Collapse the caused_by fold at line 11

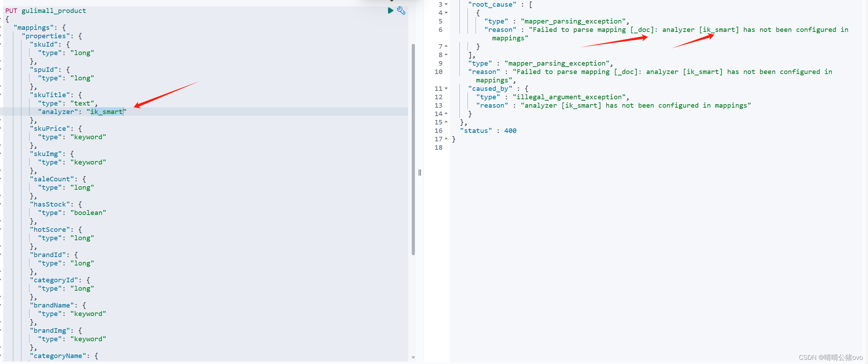click(446, 88)
